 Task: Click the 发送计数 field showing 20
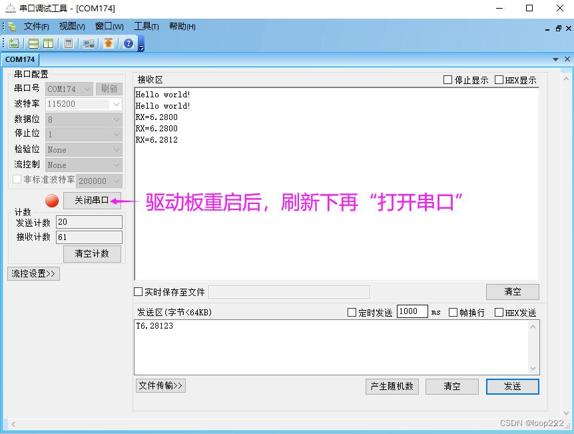pyautogui.click(x=89, y=222)
